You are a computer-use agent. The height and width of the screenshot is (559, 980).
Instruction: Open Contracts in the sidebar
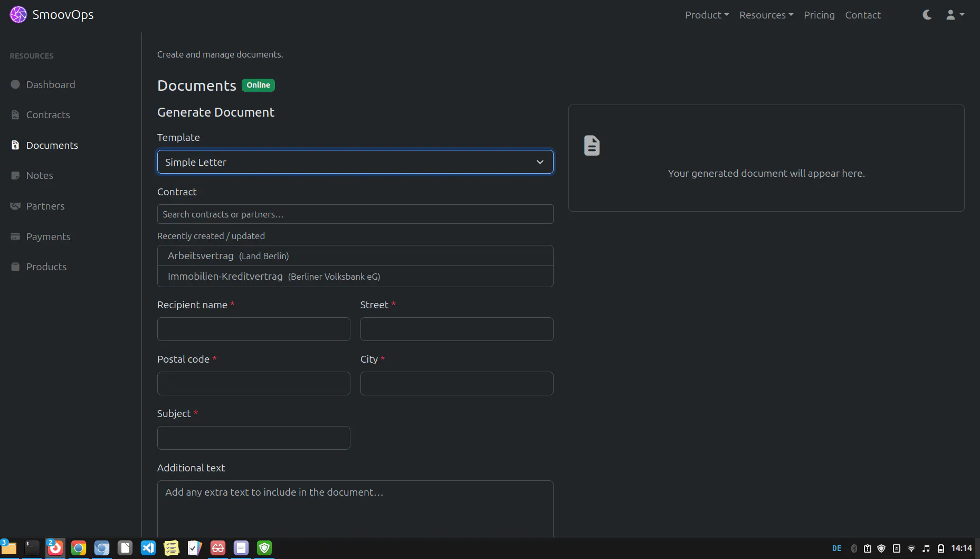coord(48,115)
